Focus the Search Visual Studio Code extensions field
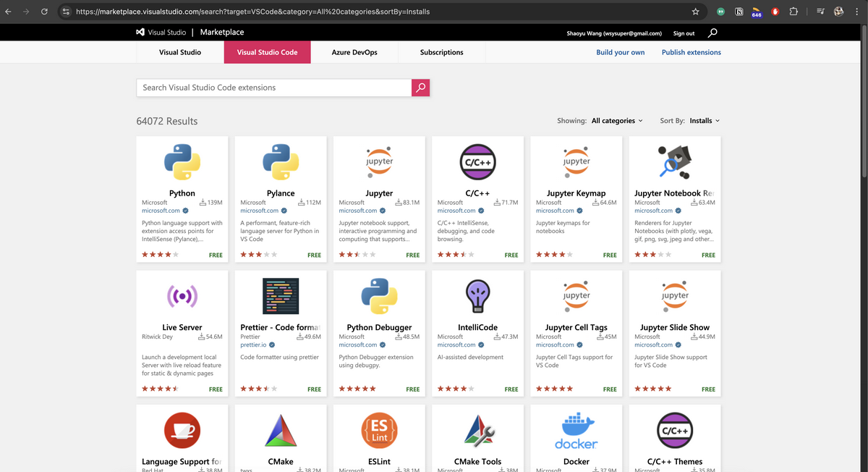This screenshot has width=868, height=472. coord(274,88)
